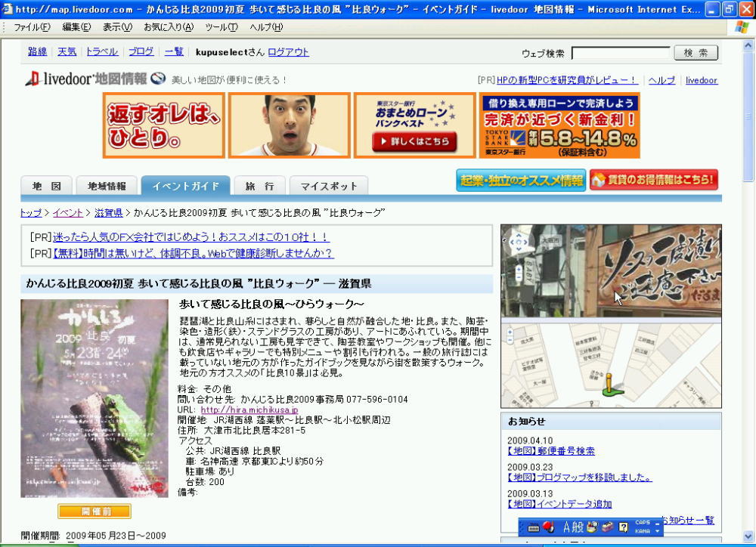
Task: Click the 一覧 link
Action: pyautogui.click(x=174, y=51)
